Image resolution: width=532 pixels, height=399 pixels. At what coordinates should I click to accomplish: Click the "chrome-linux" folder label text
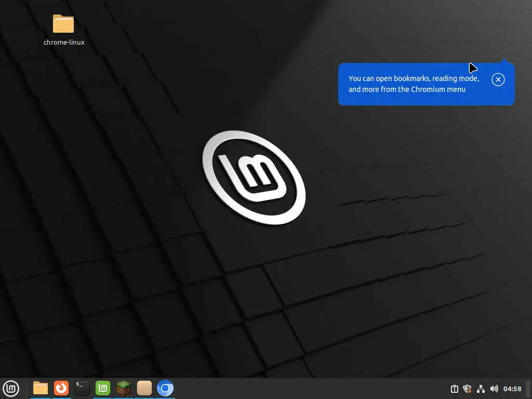coord(64,42)
